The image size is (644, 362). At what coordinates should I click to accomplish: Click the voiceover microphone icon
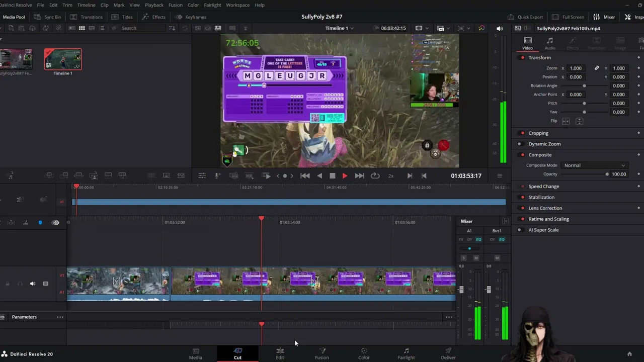pos(217,175)
